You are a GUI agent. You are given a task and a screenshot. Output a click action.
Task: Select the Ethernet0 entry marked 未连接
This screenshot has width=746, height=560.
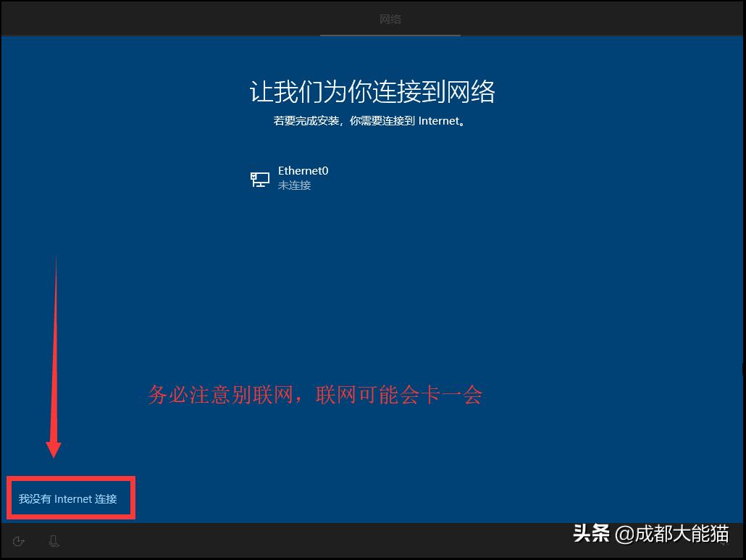click(x=303, y=177)
